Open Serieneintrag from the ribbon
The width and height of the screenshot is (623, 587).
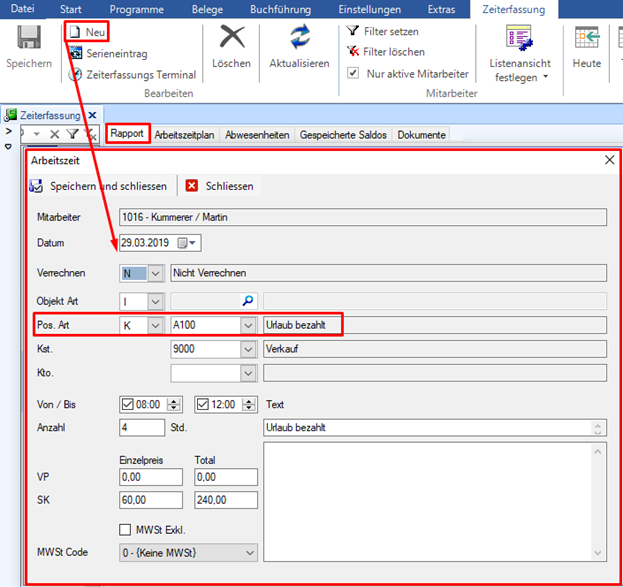tap(108, 53)
